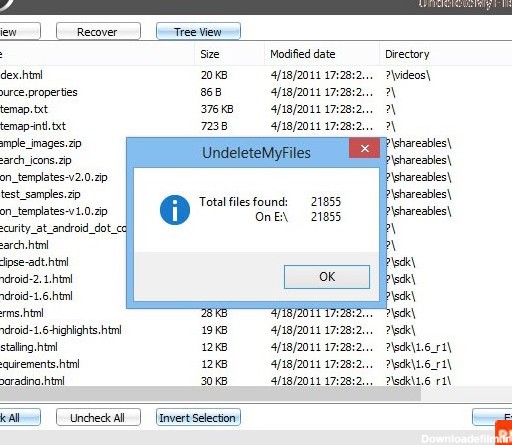Click the 723 B size cell
512x445 pixels.
[214, 126]
